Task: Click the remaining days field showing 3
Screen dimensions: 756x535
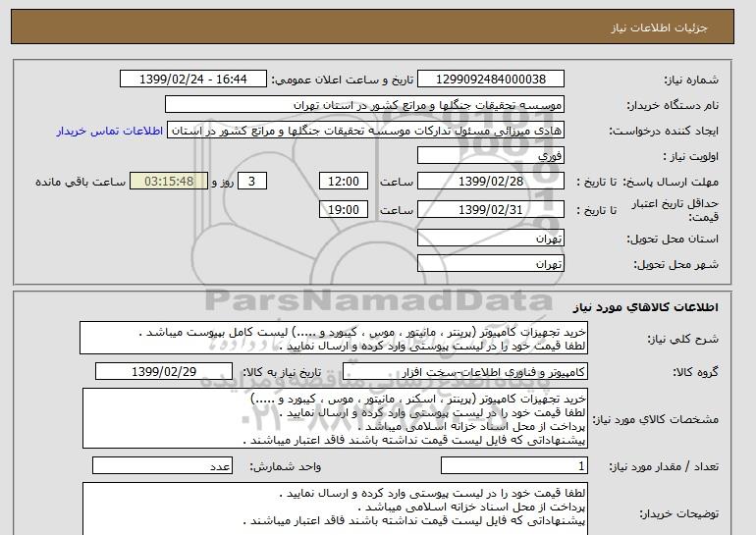Action: click(x=252, y=182)
